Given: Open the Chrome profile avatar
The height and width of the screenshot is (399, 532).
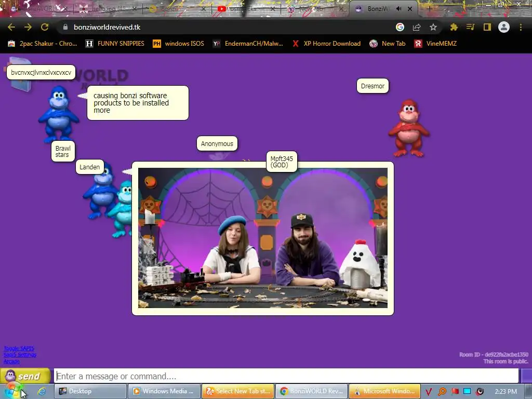Looking at the screenshot, I should click(504, 27).
